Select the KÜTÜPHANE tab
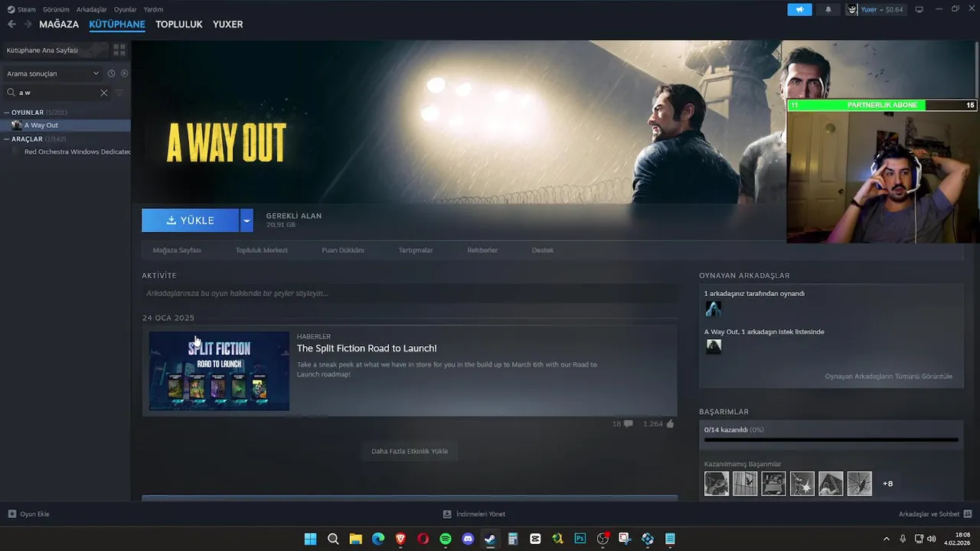The width and height of the screenshot is (980, 551). coord(117,24)
